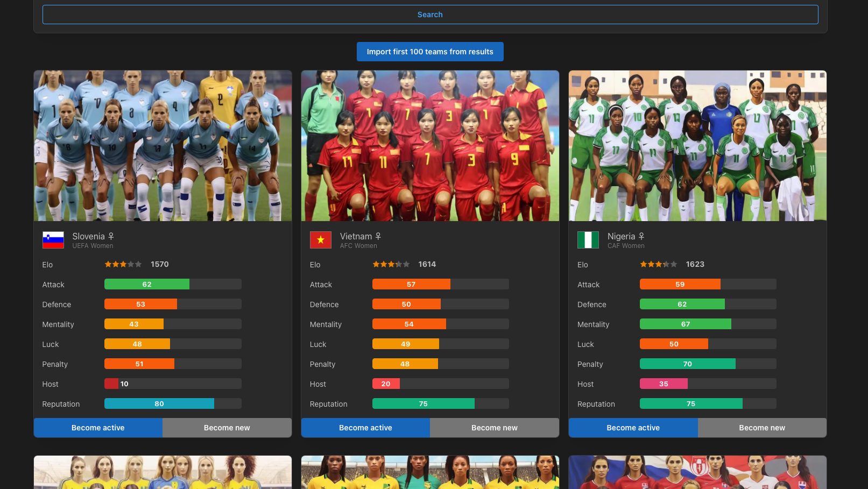868x489 pixels.
Task: Click Nigeria's Reputation bar showing 75
Action: [x=708, y=403]
